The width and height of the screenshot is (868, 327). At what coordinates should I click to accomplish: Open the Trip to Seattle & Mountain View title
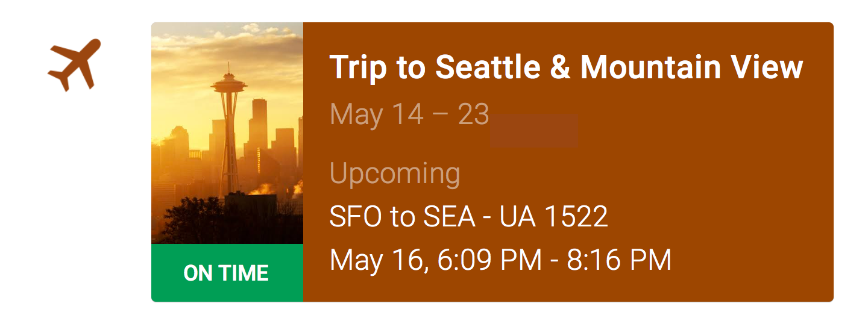pyautogui.click(x=566, y=67)
